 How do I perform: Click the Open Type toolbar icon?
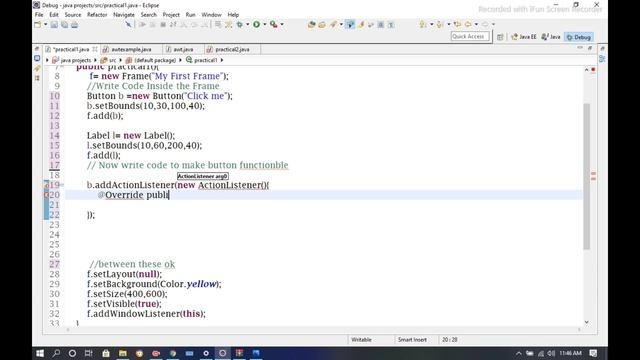click(312, 24)
